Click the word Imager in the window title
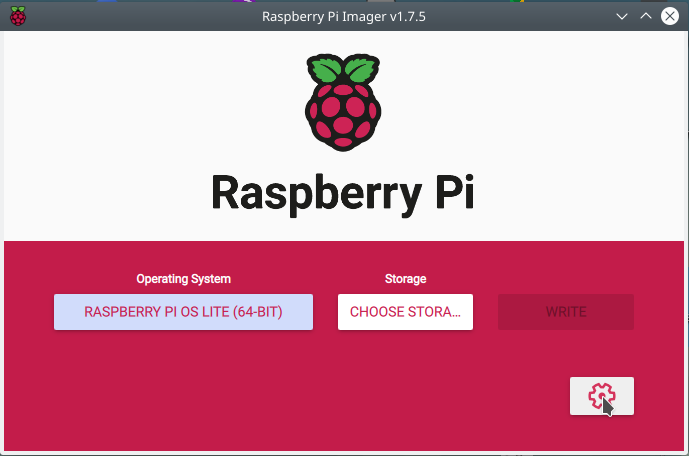The height and width of the screenshot is (456, 689). (x=364, y=17)
